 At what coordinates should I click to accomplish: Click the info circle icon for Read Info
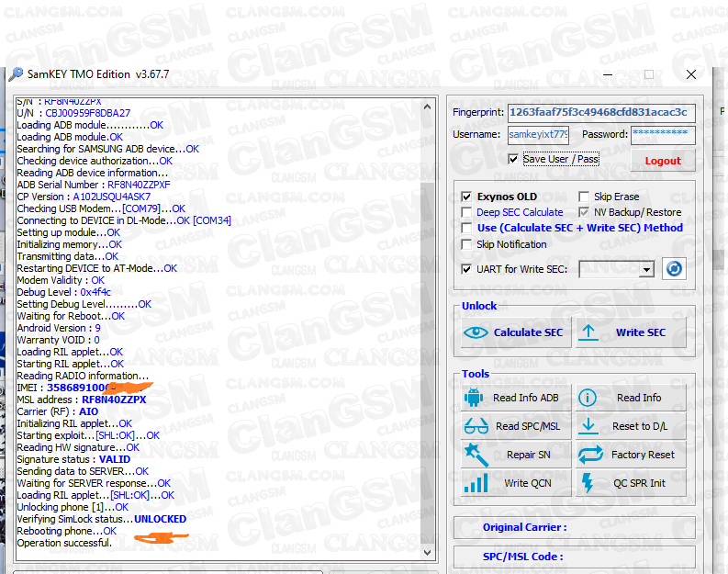(588, 398)
